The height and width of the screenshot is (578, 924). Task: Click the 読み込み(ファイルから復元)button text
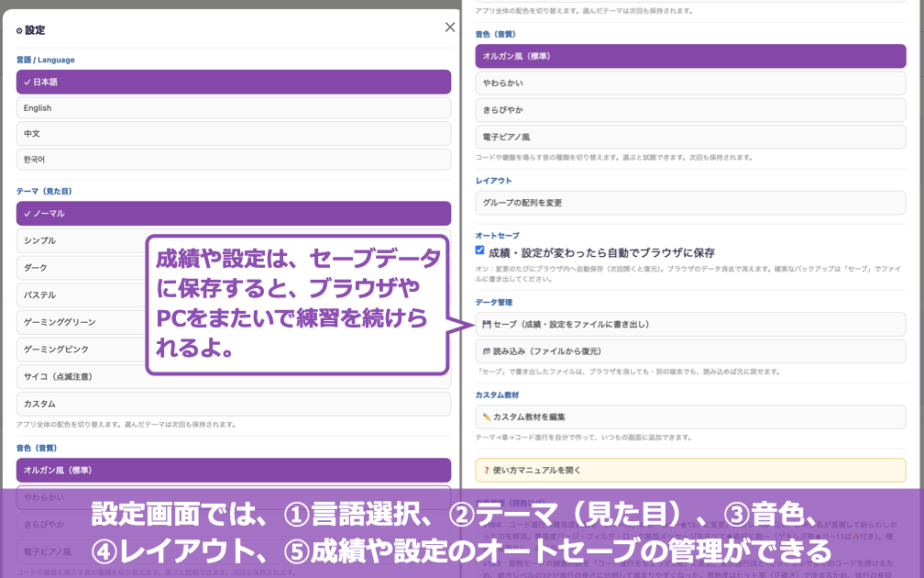point(547,351)
